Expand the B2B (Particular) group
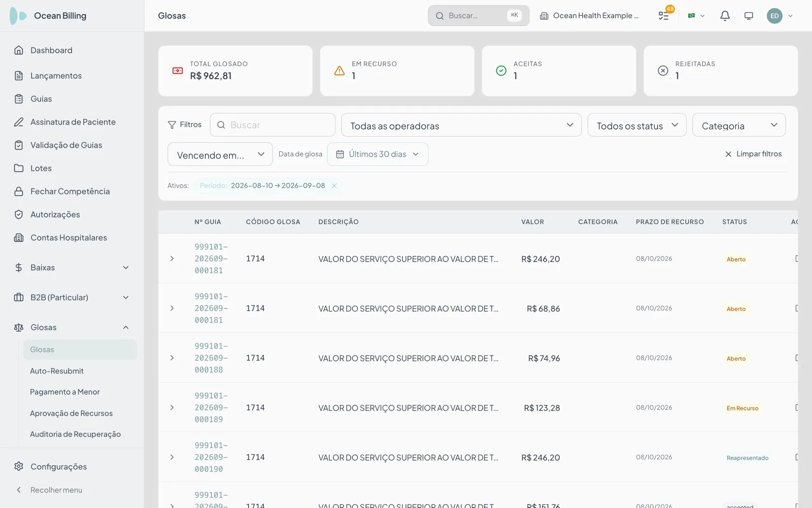Screen dimensions: 812x508 point(72,298)
